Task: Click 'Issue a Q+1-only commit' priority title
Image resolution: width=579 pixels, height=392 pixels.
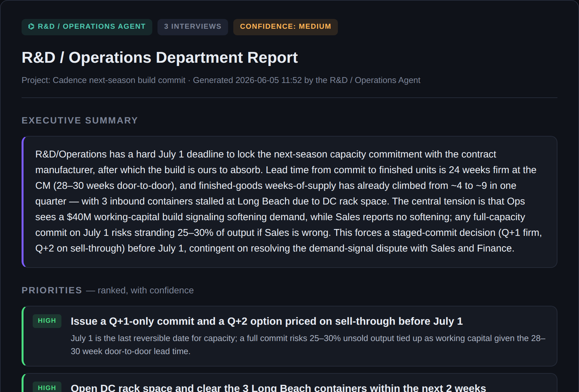Action: [267, 321]
